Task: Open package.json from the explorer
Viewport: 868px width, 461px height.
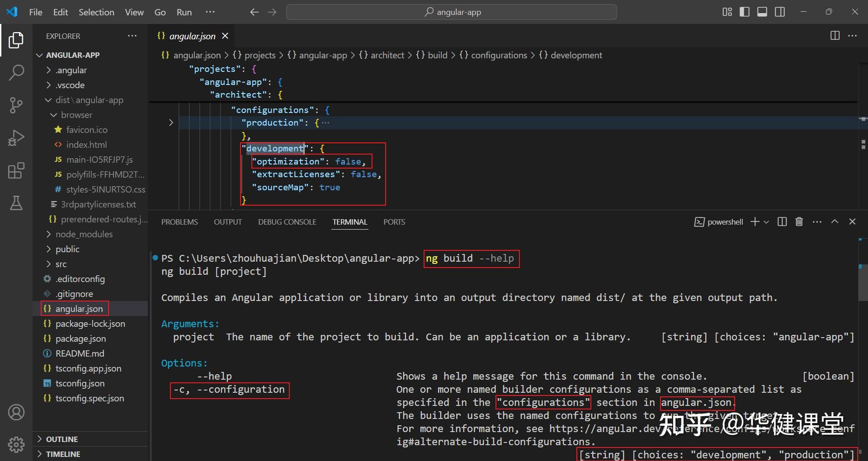Action: pos(80,339)
